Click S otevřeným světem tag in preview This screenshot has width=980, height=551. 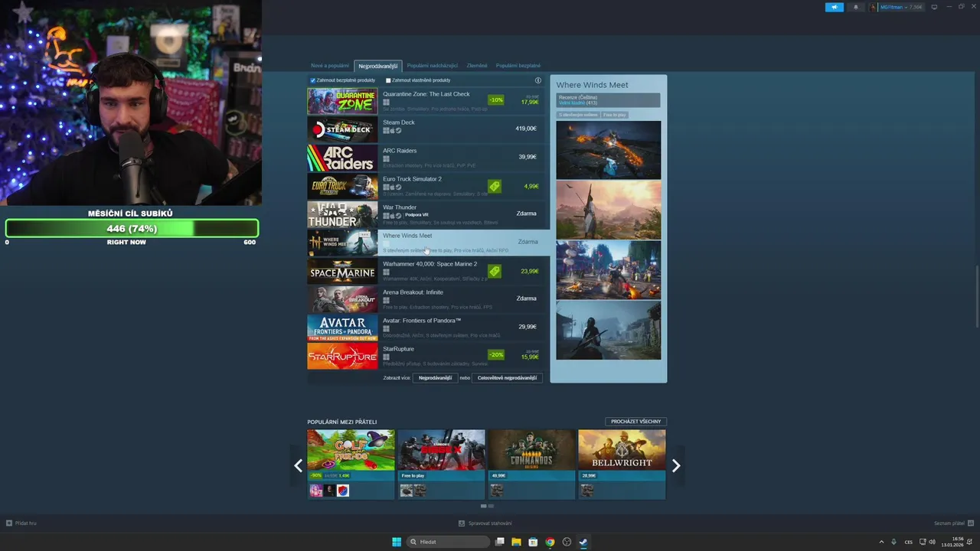pyautogui.click(x=578, y=115)
